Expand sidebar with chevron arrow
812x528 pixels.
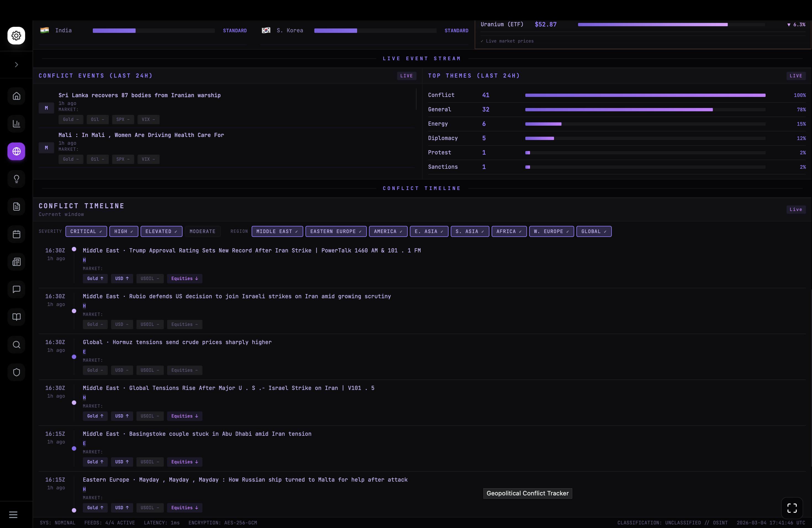tap(16, 65)
